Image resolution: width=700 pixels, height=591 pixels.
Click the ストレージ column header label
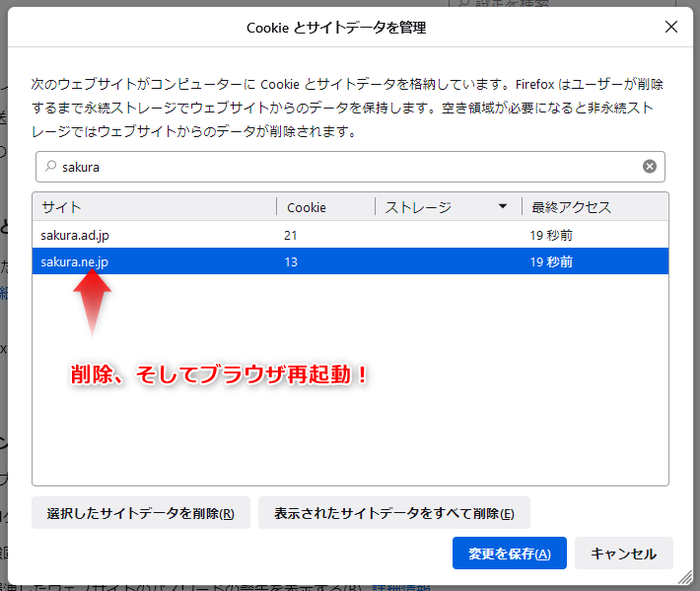click(x=418, y=207)
